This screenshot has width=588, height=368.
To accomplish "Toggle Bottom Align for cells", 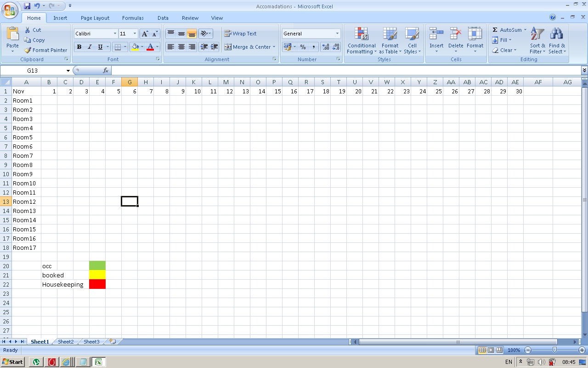I will [192, 34].
